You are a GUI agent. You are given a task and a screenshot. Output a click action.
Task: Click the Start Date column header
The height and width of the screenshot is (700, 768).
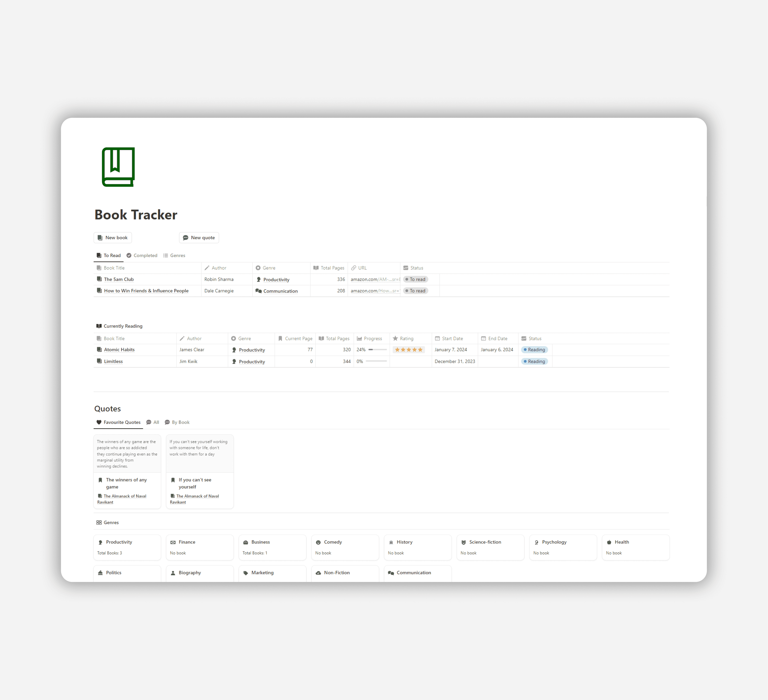pyautogui.click(x=455, y=339)
